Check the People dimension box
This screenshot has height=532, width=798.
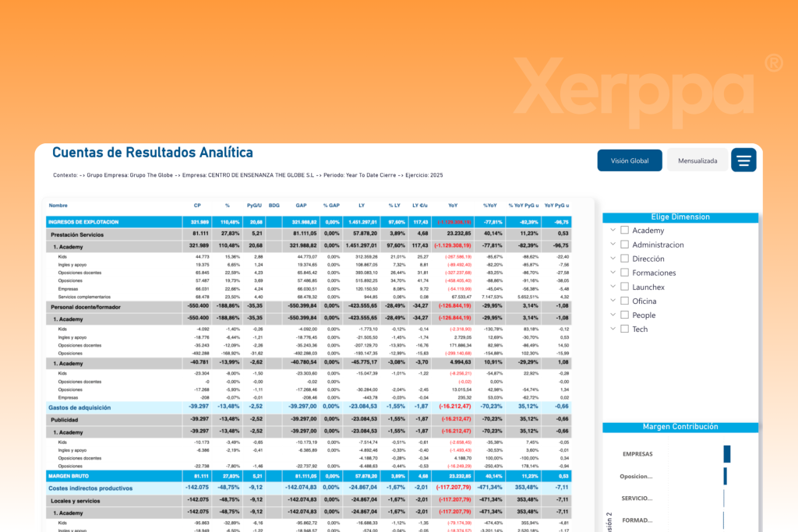625,315
